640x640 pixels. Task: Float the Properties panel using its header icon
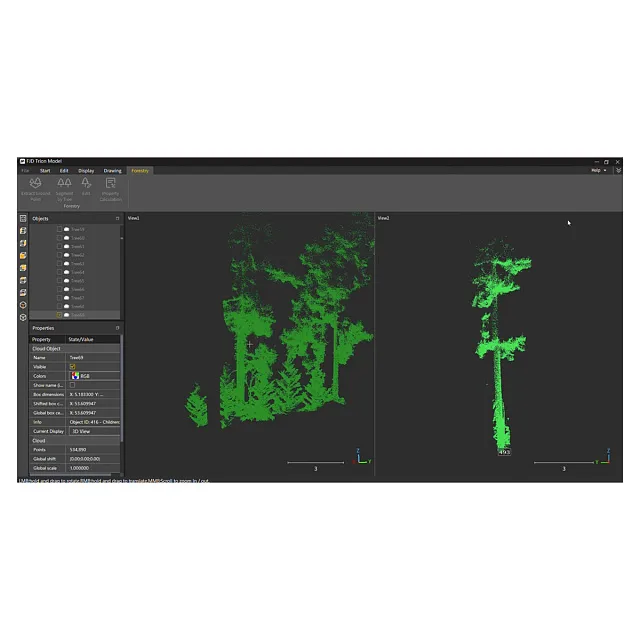click(x=117, y=328)
